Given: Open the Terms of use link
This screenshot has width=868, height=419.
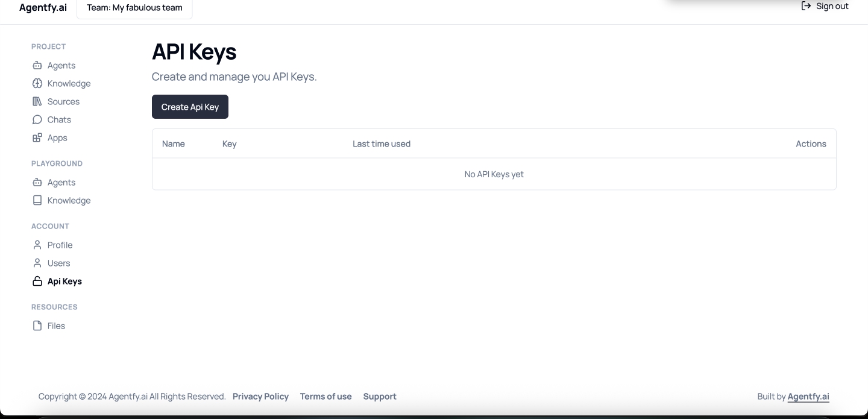Looking at the screenshot, I should point(325,396).
